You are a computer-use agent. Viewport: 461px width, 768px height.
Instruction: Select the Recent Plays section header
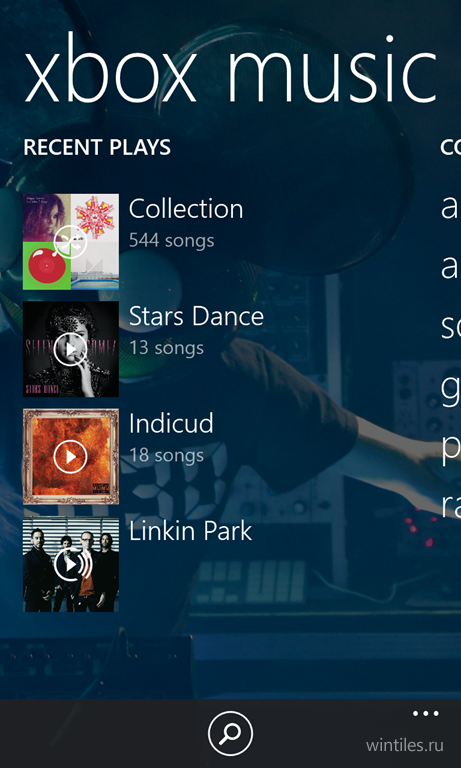pyautogui.click(x=97, y=147)
